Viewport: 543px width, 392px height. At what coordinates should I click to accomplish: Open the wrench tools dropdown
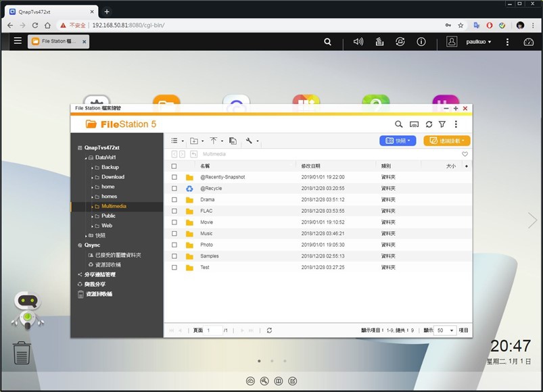252,141
